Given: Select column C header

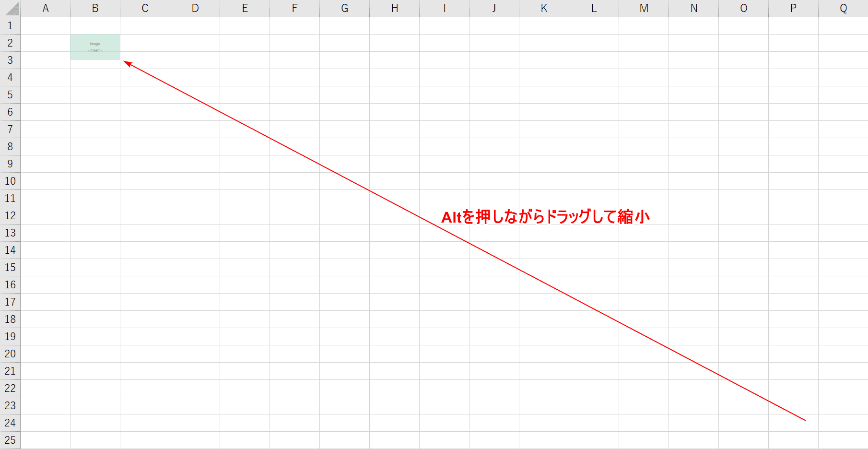Looking at the screenshot, I should point(145,8).
